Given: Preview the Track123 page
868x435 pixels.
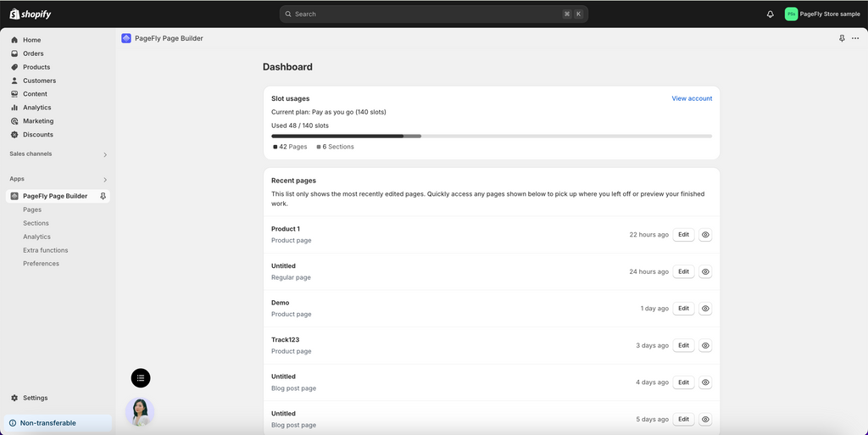Looking at the screenshot, I should click(705, 345).
